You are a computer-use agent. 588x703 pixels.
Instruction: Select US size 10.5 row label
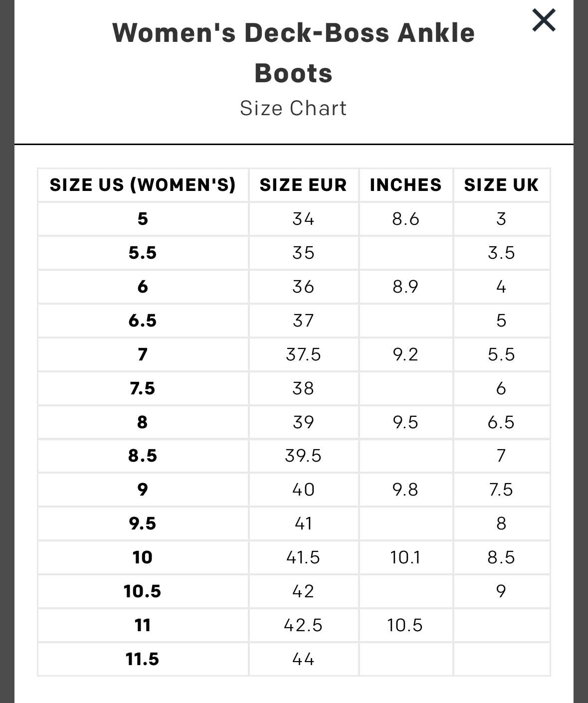(143, 591)
